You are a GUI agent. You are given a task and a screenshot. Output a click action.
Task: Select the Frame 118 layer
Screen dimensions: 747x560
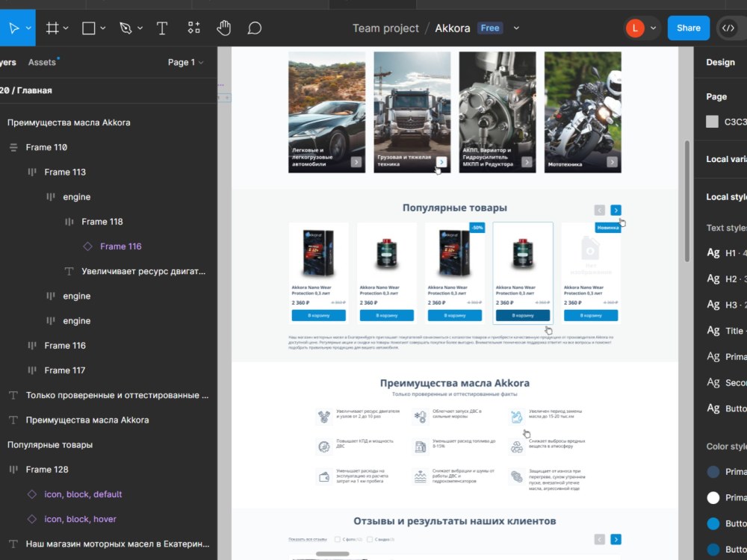(102, 222)
